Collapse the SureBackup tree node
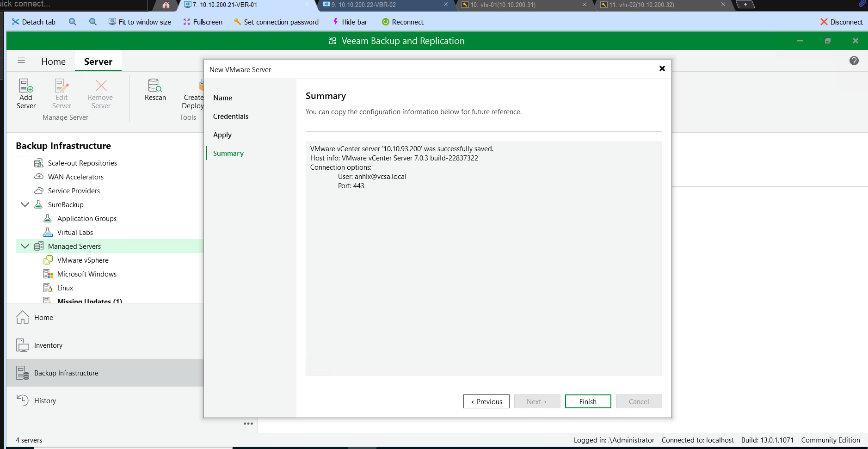Image resolution: width=868 pixels, height=449 pixels. coord(25,204)
